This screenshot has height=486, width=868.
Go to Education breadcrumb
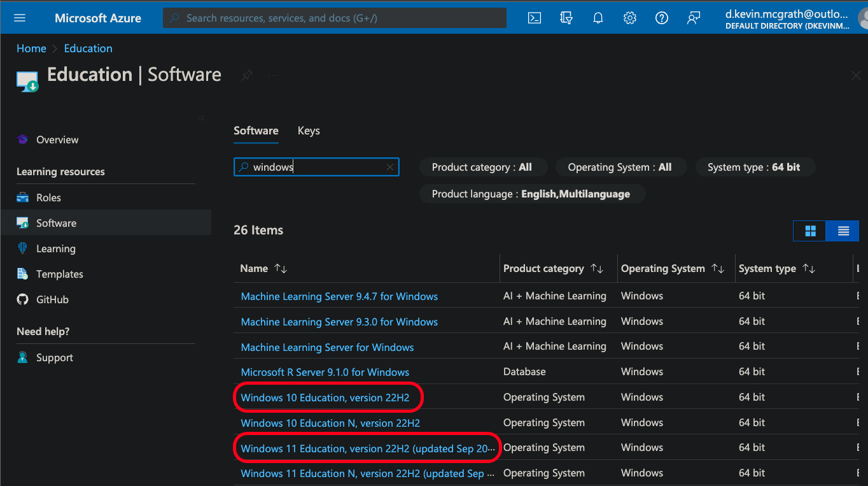88,48
